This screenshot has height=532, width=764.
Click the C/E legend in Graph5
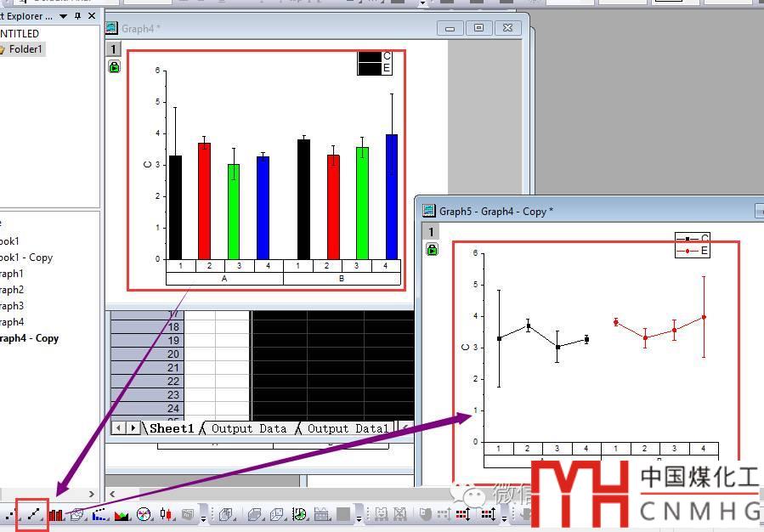click(693, 245)
